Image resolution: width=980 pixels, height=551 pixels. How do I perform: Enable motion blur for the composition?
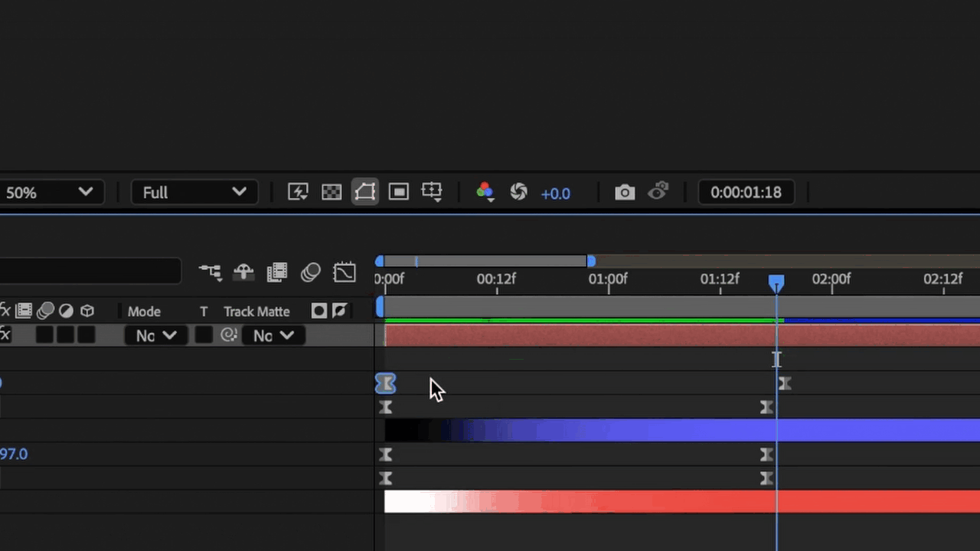coord(311,272)
